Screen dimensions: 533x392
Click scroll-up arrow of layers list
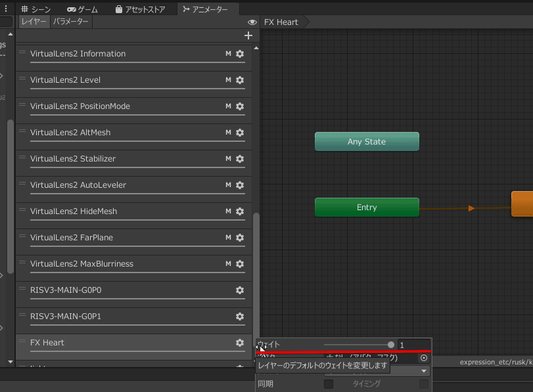(x=256, y=48)
